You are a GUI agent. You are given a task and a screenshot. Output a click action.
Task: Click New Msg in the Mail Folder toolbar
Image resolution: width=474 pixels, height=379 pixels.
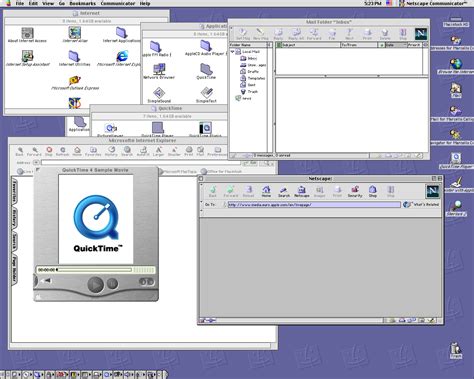tap(260, 34)
